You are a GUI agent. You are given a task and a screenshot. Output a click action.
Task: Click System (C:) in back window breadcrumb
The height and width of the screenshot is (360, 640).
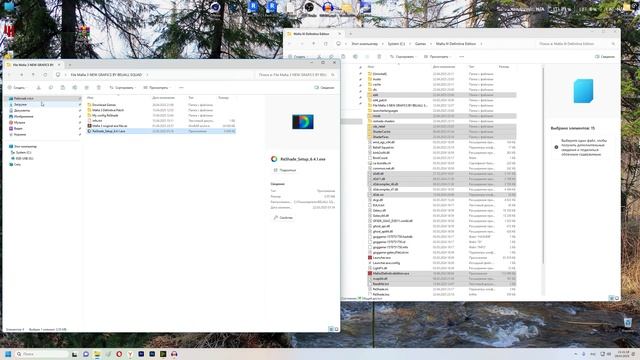coord(396,44)
